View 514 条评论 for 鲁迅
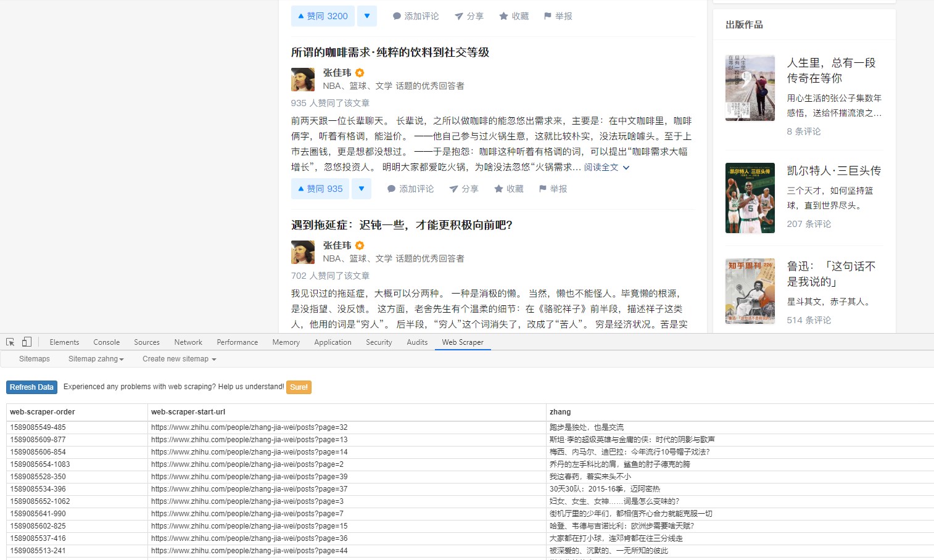The width and height of the screenshot is (934, 560). point(809,320)
